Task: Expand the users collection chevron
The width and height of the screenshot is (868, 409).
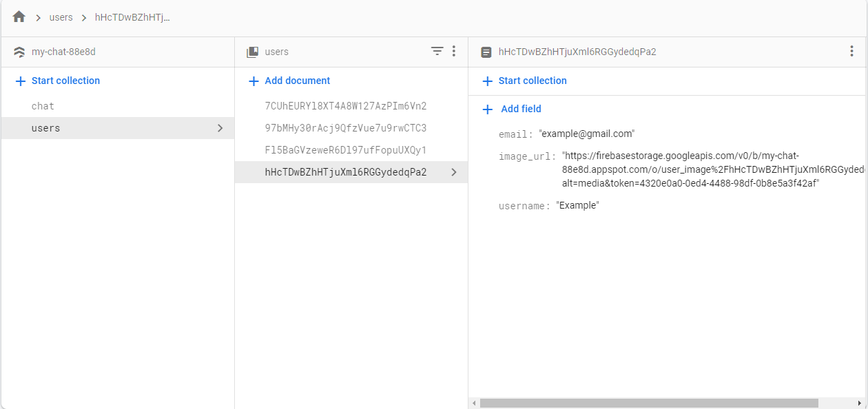Action: pyautogui.click(x=220, y=128)
